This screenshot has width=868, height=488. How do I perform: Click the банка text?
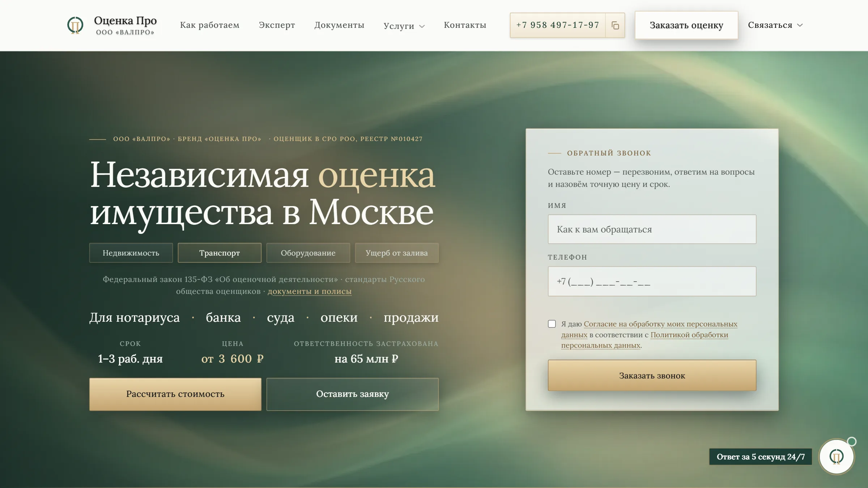click(223, 317)
